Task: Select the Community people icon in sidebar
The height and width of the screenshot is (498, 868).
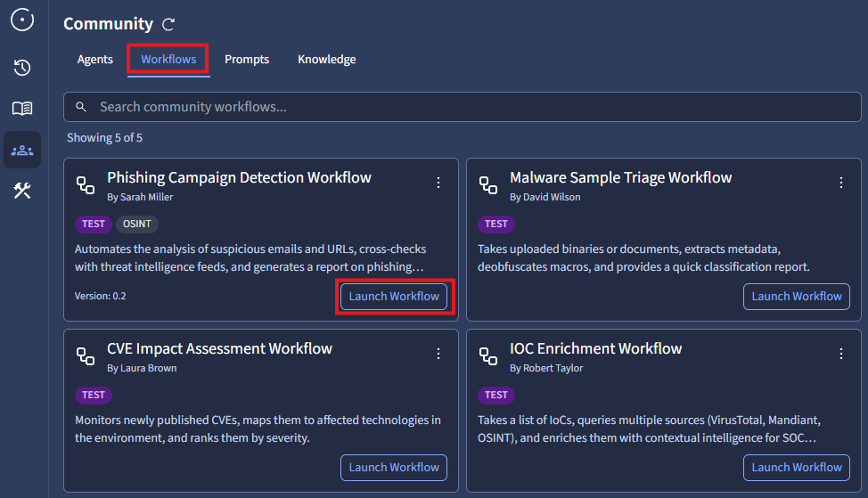Action: click(x=22, y=150)
